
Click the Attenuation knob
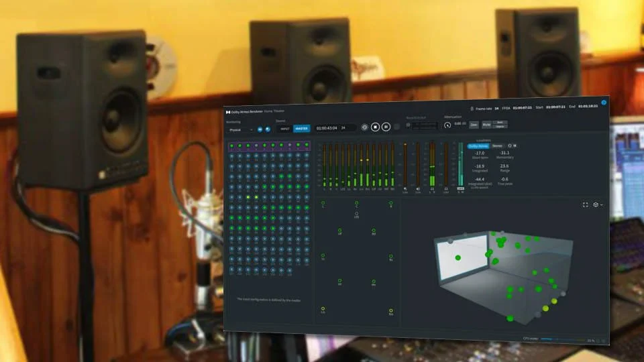click(447, 125)
